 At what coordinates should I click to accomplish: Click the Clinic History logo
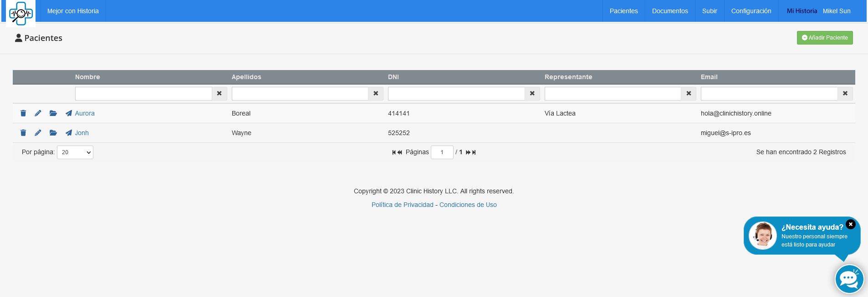pos(20,13)
